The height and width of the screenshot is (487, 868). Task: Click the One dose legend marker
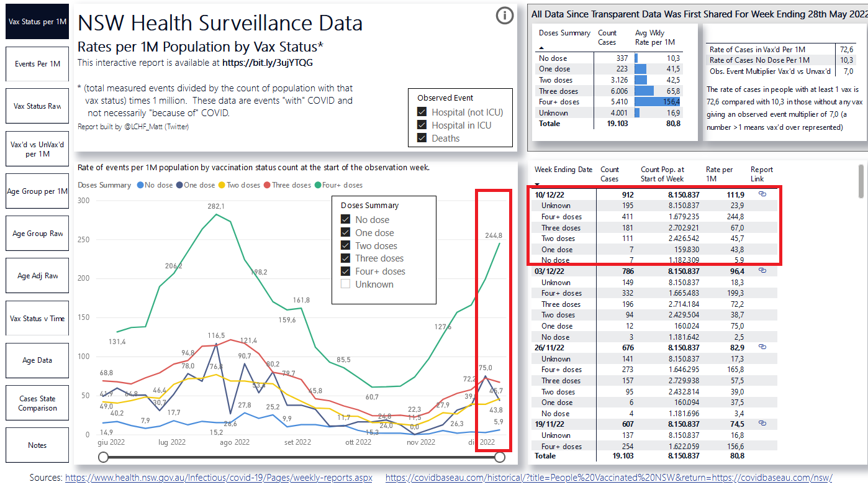pyautogui.click(x=179, y=185)
